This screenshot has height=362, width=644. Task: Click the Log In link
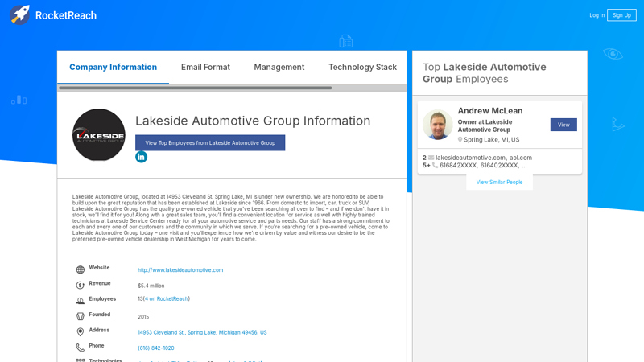(597, 15)
